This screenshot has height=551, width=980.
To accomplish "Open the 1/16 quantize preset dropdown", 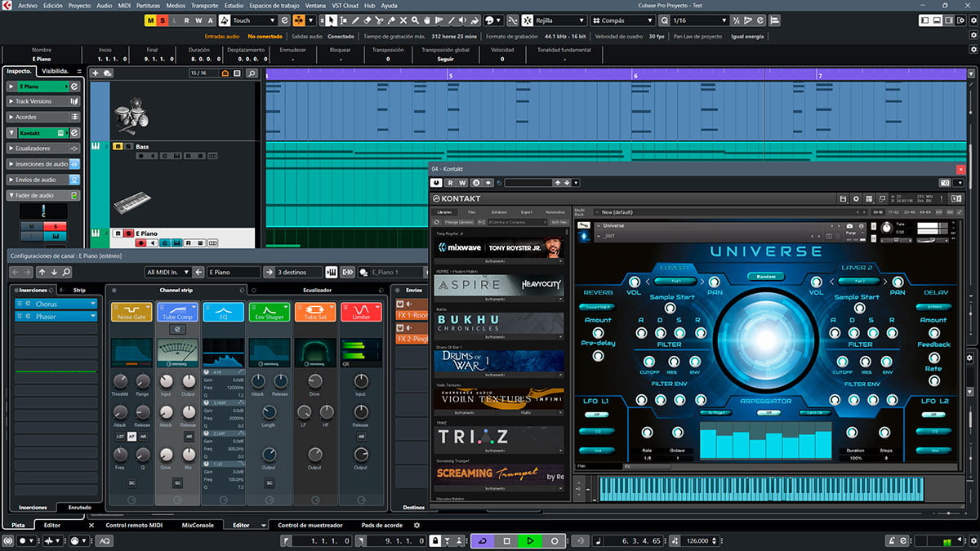I will (x=699, y=20).
